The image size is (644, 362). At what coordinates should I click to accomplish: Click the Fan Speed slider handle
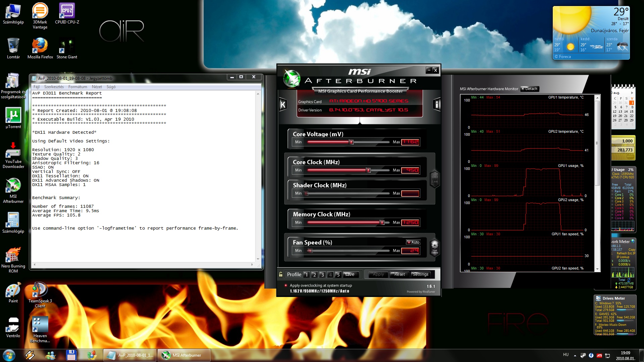coord(310,251)
